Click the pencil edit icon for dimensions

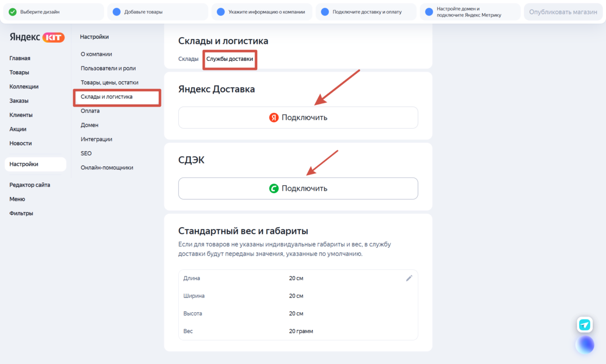(x=409, y=278)
